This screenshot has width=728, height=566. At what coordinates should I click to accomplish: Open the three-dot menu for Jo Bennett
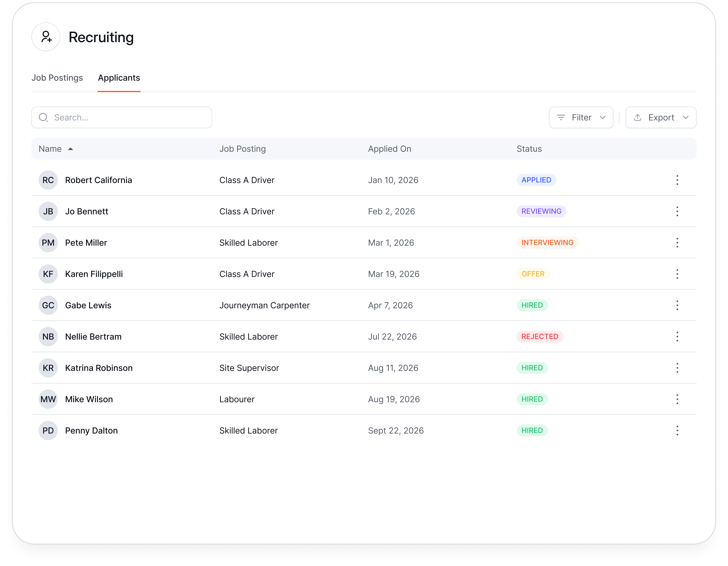[x=677, y=211]
